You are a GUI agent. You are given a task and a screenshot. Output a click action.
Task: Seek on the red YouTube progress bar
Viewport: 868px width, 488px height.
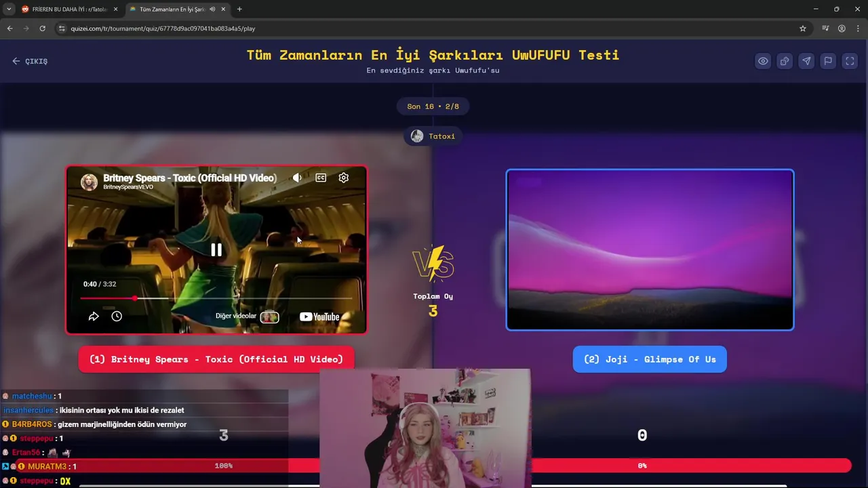click(x=216, y=298)
